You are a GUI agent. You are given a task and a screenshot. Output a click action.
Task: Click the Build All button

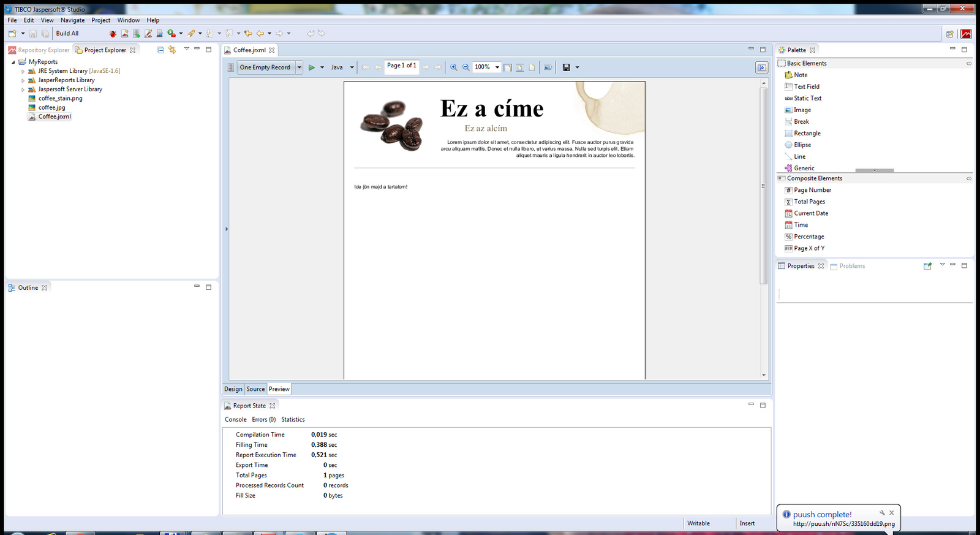pos(67,34)
